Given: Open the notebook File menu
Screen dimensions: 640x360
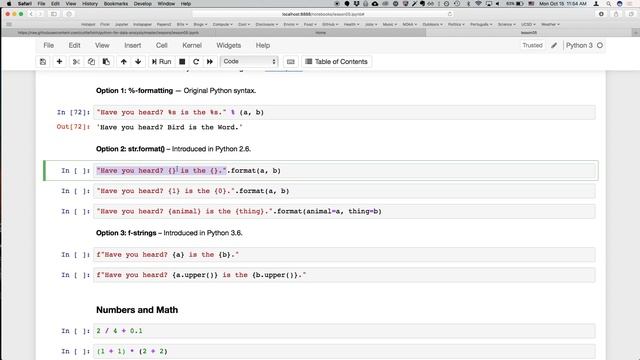Looking at the screenshot, I should coord(49,45).
